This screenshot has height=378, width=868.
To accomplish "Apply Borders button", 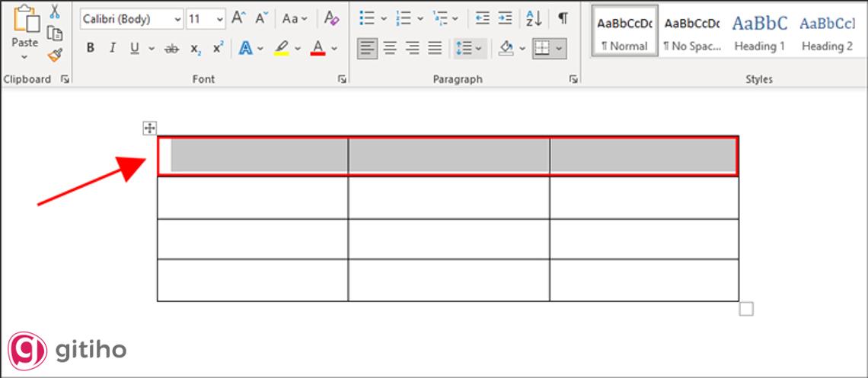I will click(541, 49).
